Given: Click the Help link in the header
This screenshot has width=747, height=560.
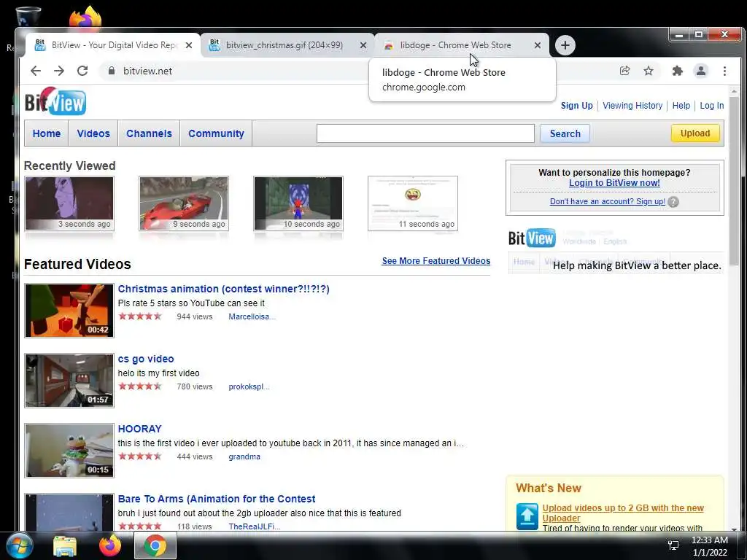Looking at the screenshot, I should [x=681, y=106].
